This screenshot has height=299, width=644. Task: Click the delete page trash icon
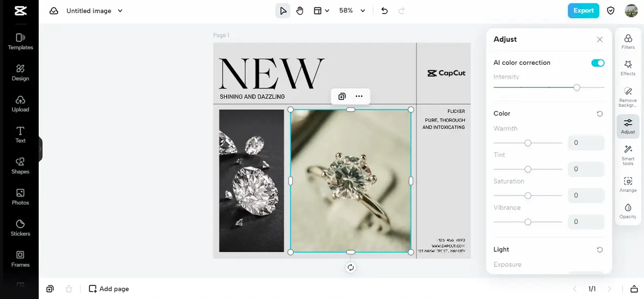69,289
